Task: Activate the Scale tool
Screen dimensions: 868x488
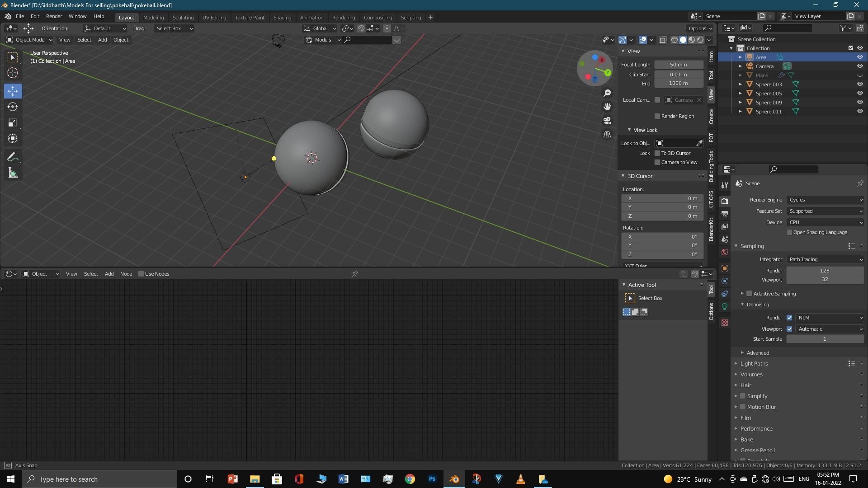Action: coord(13,122)
